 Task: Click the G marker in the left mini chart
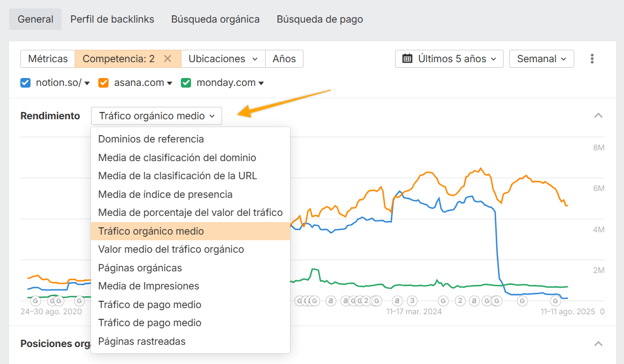point(35,301)
